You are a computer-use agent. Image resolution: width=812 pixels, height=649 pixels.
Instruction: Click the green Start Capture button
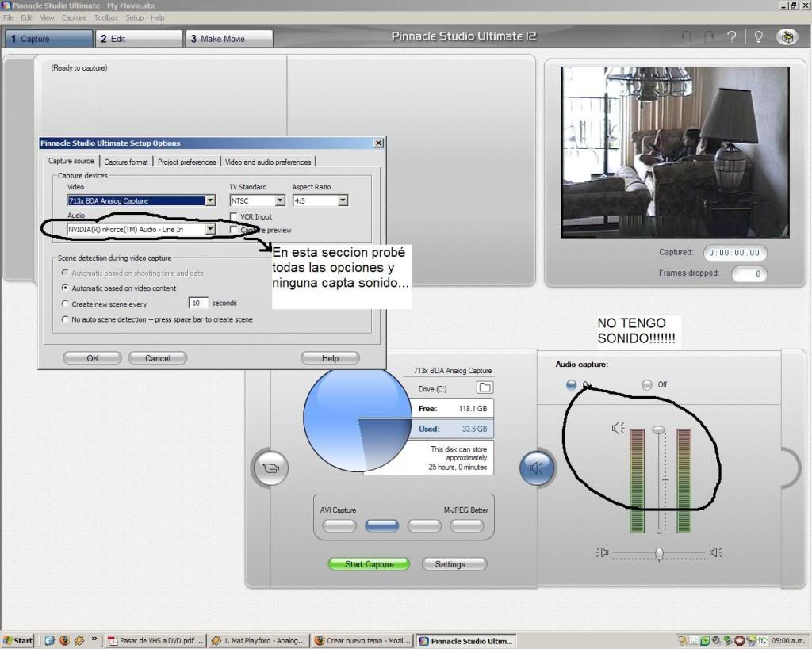click(369, 564)
